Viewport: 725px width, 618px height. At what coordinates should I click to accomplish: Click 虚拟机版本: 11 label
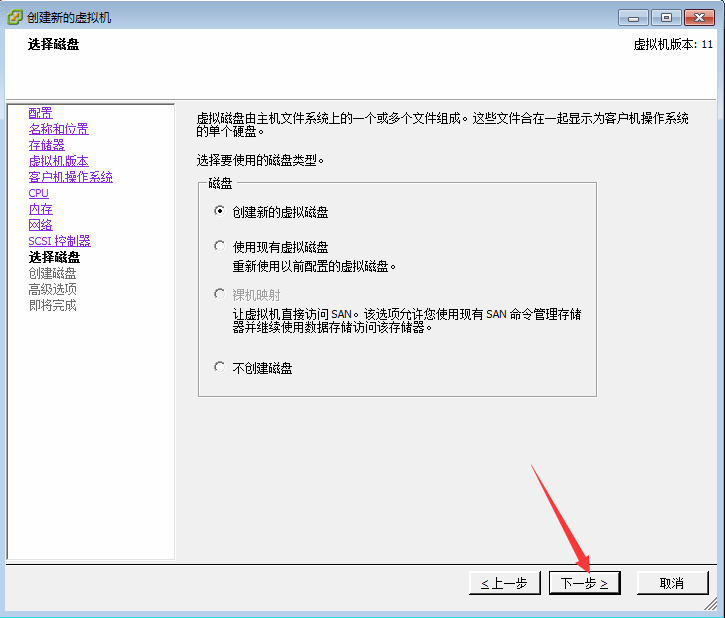(x=673, y=44)
